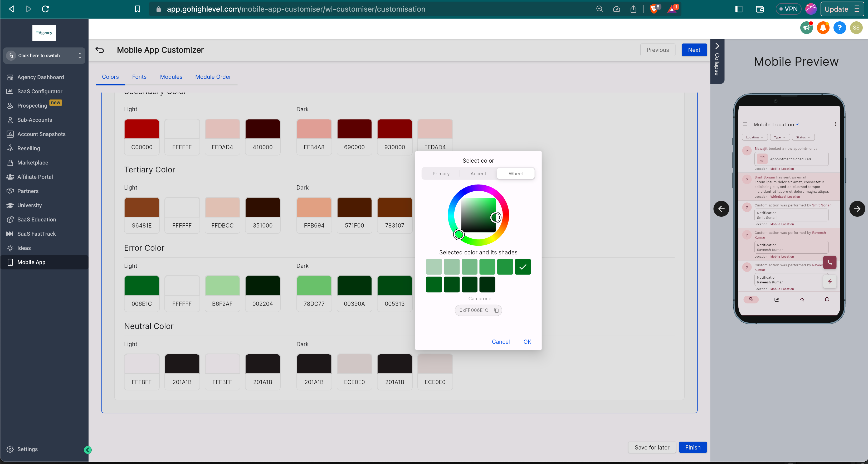868x464 pixels.
Task: Click the Next button
Action: 694,50
